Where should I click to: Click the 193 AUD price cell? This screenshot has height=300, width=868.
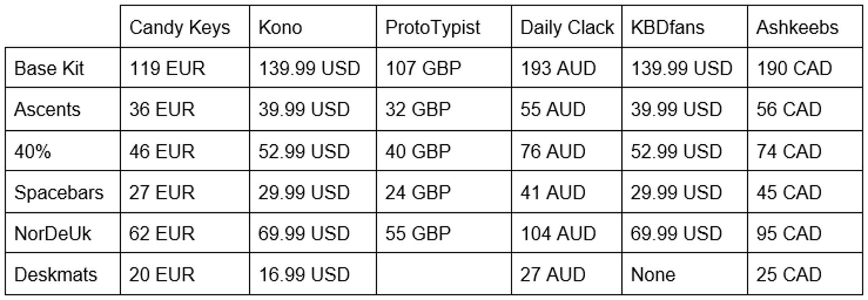[558, 69]
